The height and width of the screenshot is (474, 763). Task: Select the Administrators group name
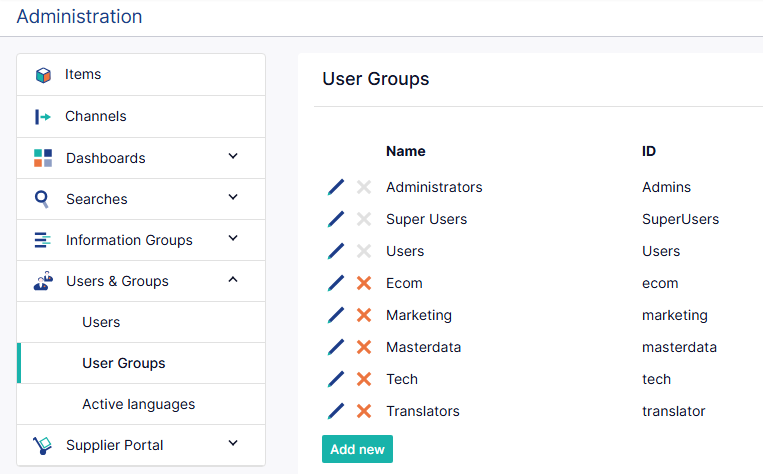pyautogui.click(x=434, y=187)
